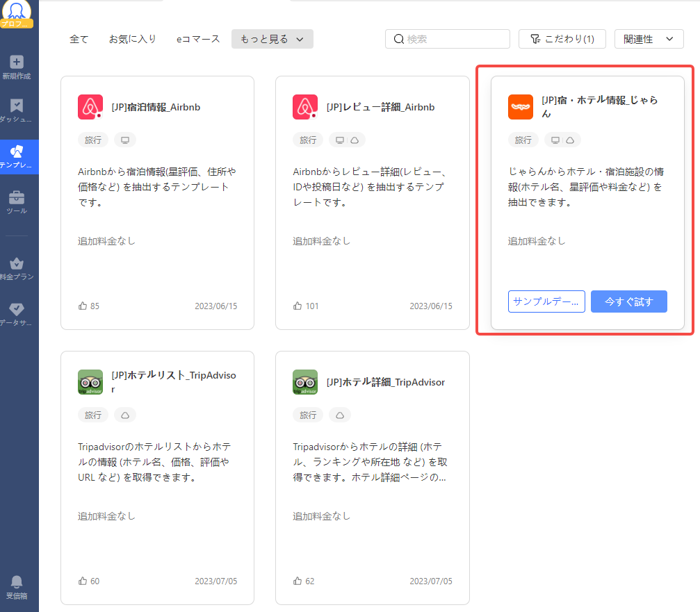700x612 pixels.
Task: Click the 今すぐ試す button
Action: pos(629,301)
